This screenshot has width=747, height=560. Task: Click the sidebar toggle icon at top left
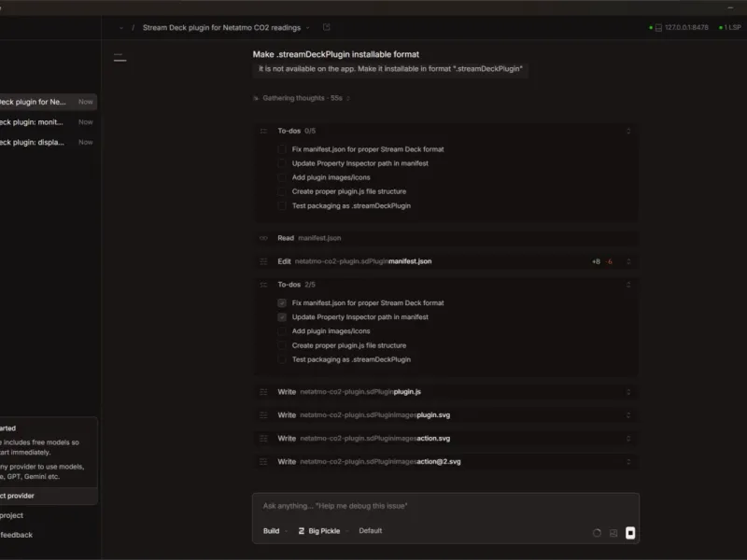120,58
